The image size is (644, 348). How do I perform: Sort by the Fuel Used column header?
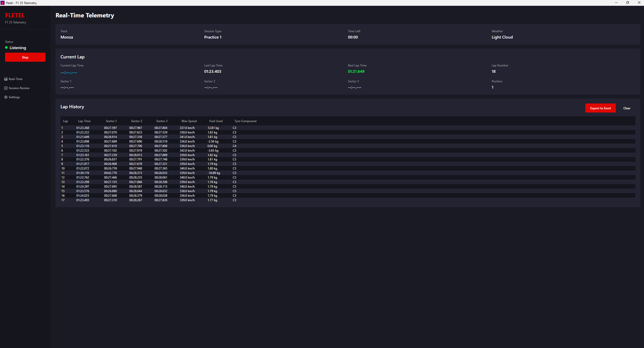[x=216, y=121]
